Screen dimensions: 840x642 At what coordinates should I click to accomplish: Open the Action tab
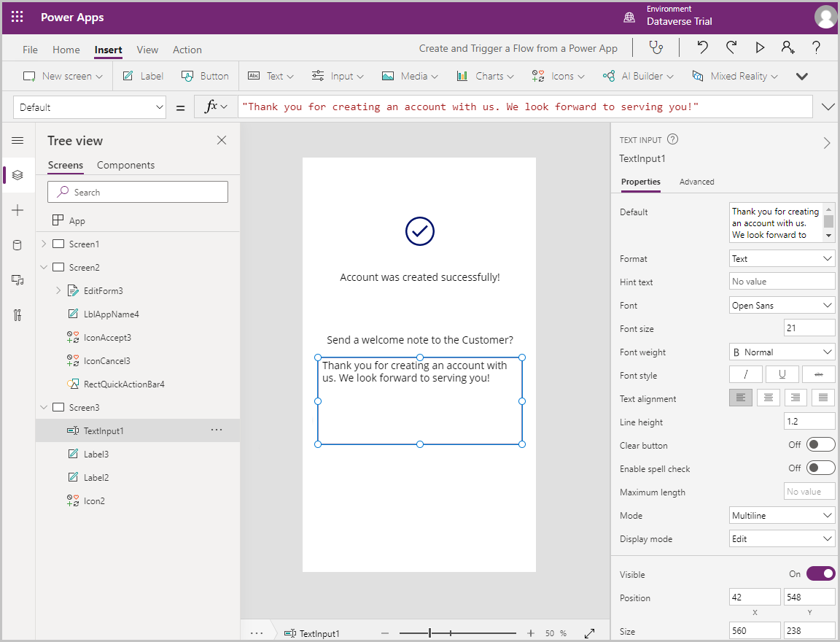pyautogui.click(x=187, y=50)
